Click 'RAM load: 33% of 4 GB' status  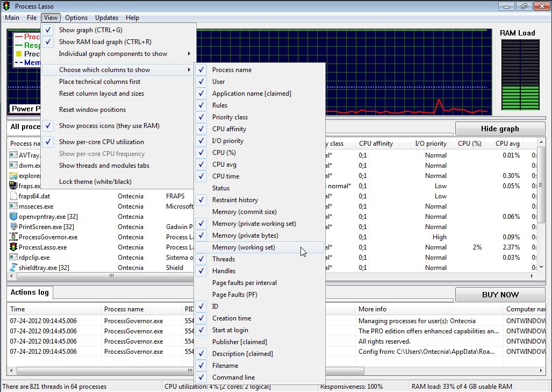(x=462, y=387)
